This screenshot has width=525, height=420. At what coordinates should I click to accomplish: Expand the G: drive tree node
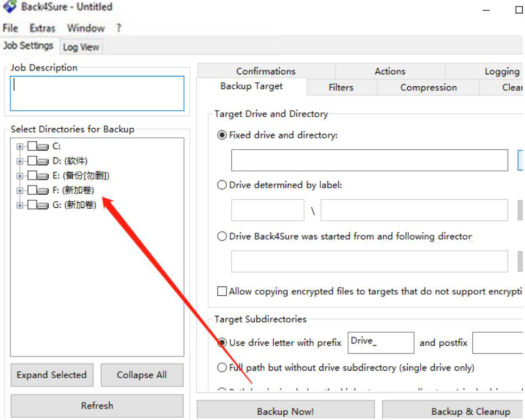(x=20, y=206)
